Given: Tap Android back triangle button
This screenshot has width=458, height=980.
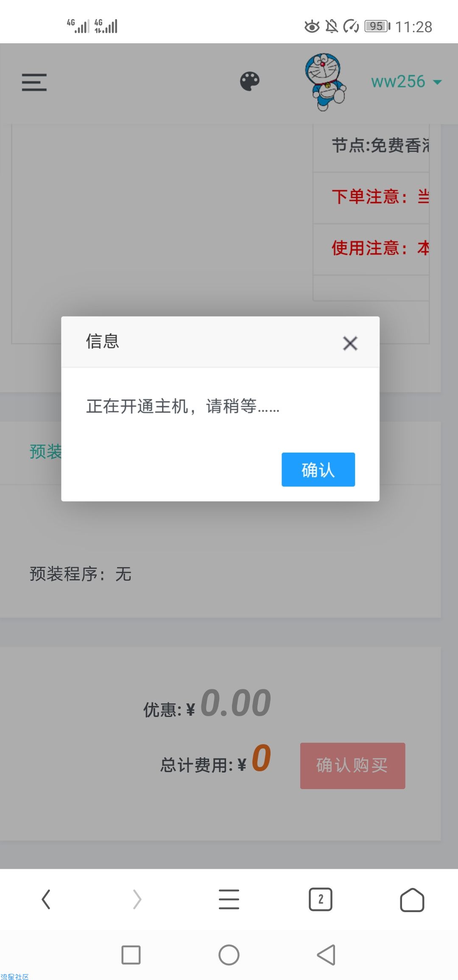Looking at the screenshot, I should coord(326,955).
